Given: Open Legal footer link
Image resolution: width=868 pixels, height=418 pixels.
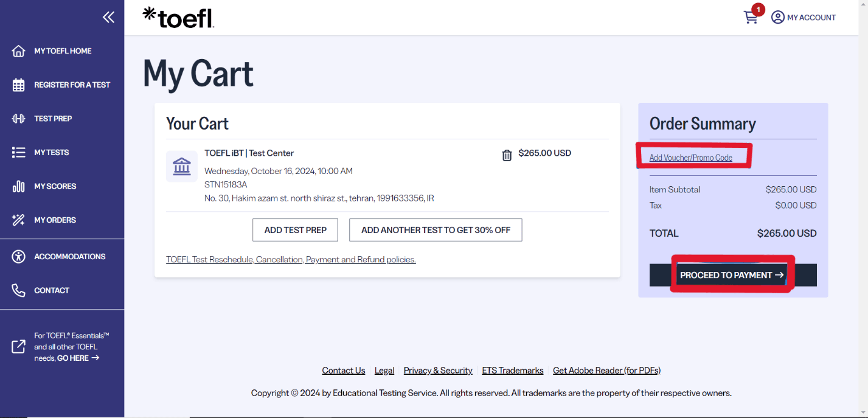Looking at the screenshot, I should (x=384, y=371).
